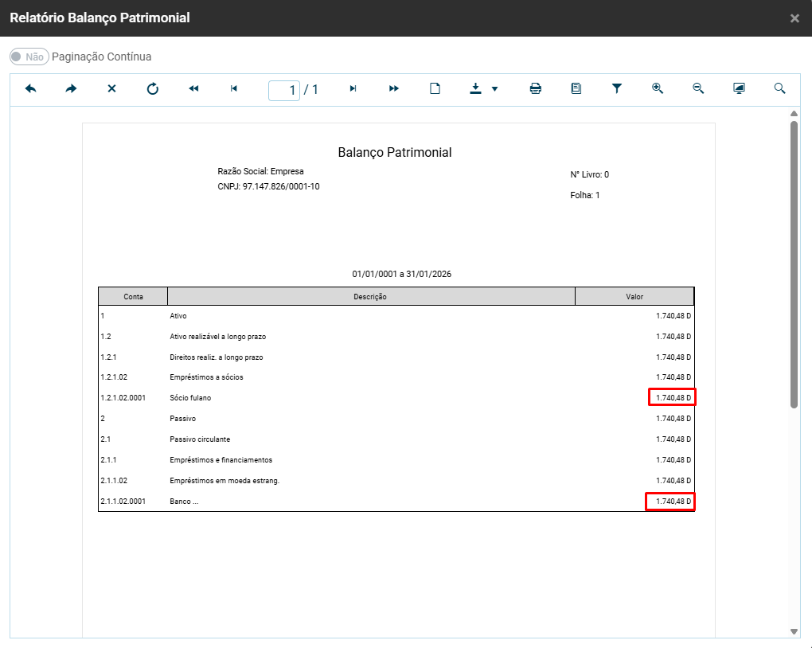Click the Conta column header
This screenshot has height=648, width=812.
[x=133, y=297]
